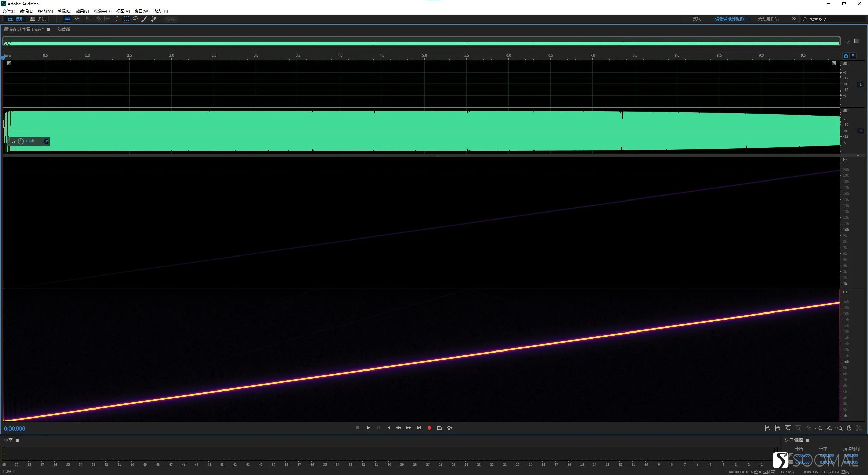The image size is (868, 475).
Task: Open the 多轨(M) menu
Action: tap(45, 11)
